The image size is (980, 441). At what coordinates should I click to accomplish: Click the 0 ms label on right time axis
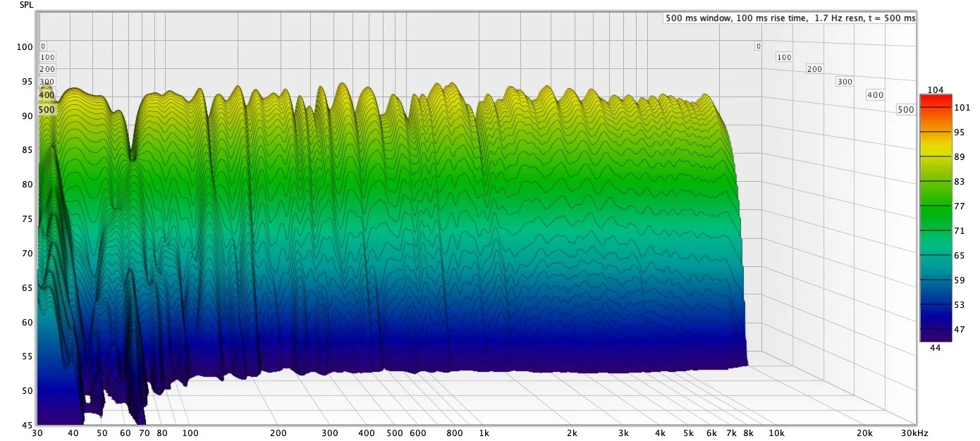[x=758, y=46]
